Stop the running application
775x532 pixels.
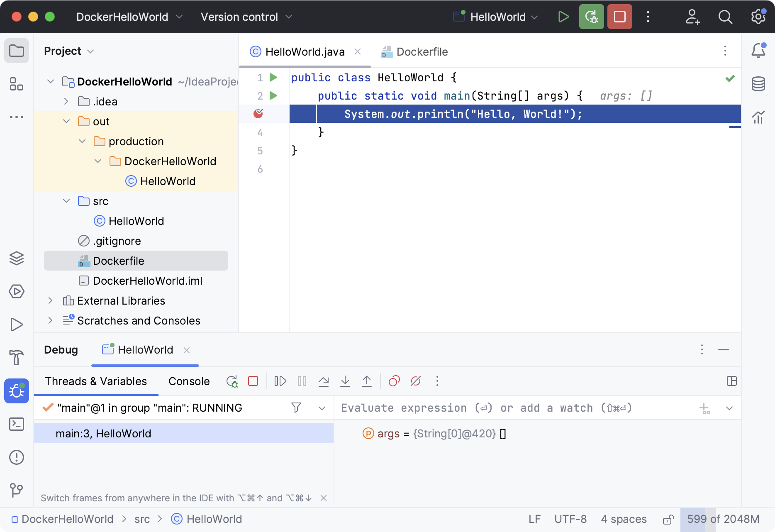(x=619, y=17)
